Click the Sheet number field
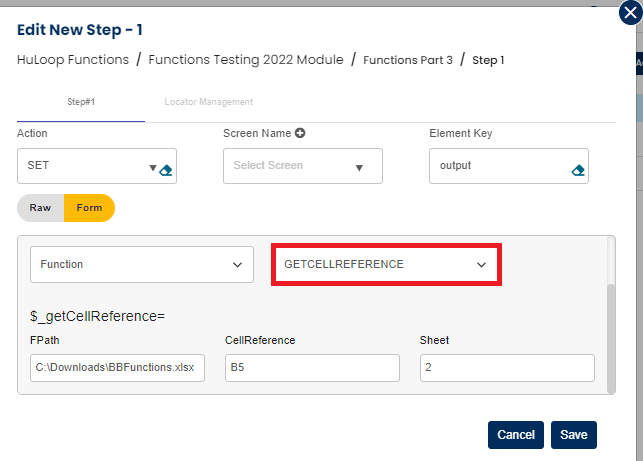643x461 pixels. [506, 367]
